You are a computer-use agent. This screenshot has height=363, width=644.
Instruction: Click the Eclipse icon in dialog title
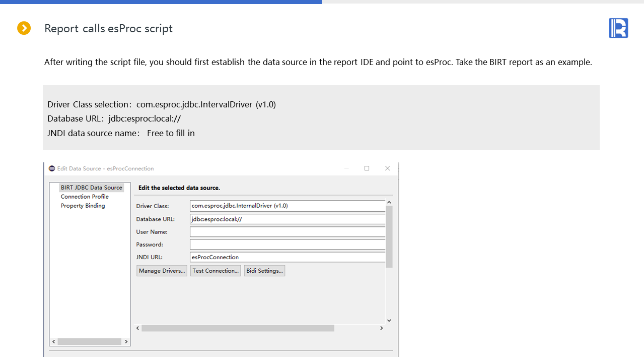click(x=52, y=168)
